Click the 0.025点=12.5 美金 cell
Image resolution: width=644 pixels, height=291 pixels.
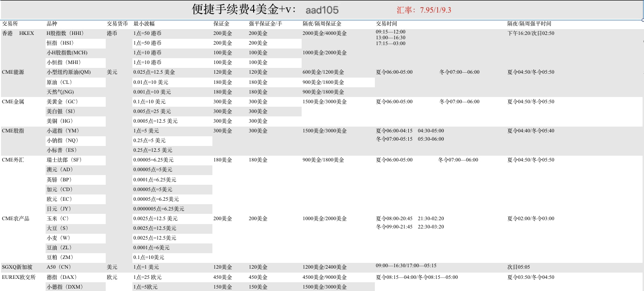[x=154, y=72]
